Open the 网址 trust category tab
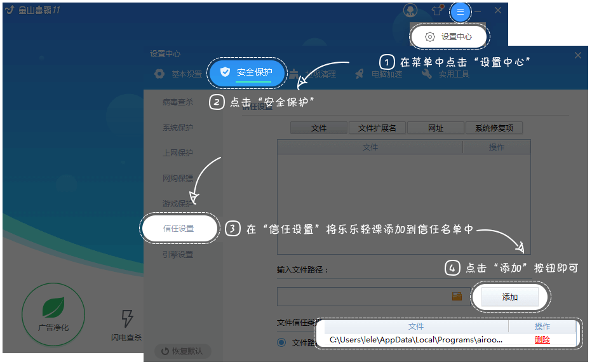 (x=436, y=128)
